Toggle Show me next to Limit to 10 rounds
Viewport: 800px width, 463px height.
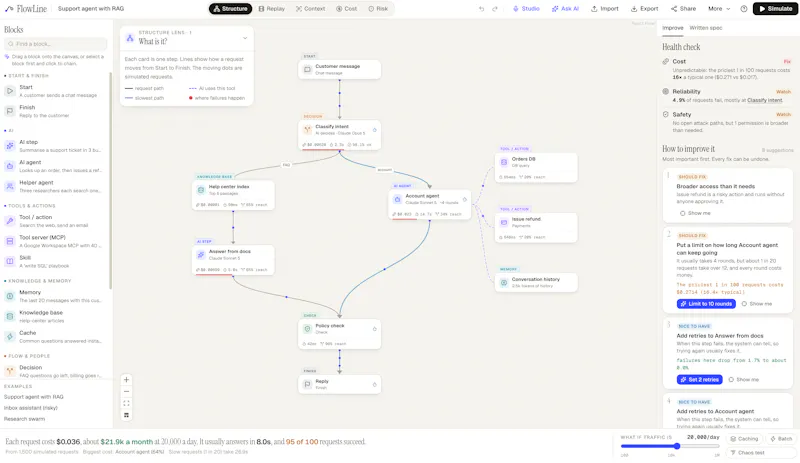(x=757, y=304)
